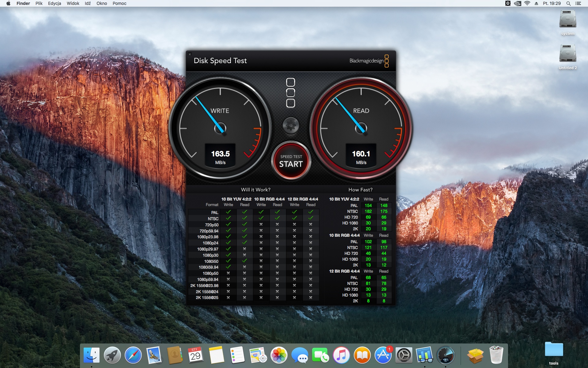Open System Preferences from the Dock
The image size is (588, 368).
(404, 355)
